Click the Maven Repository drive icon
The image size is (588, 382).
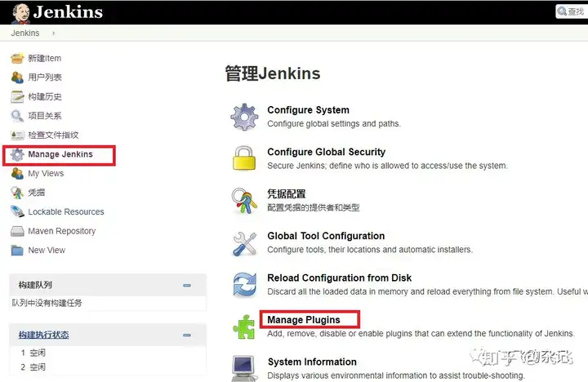click(17, 231)
